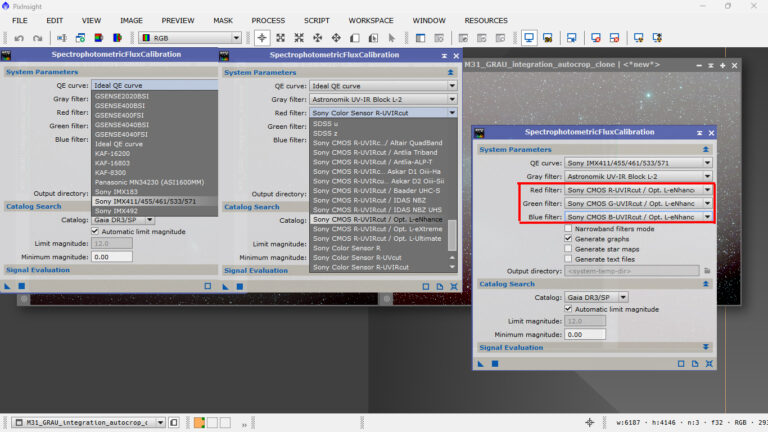Select the pointer arrow tool in the toolbar

coord(392,38)
